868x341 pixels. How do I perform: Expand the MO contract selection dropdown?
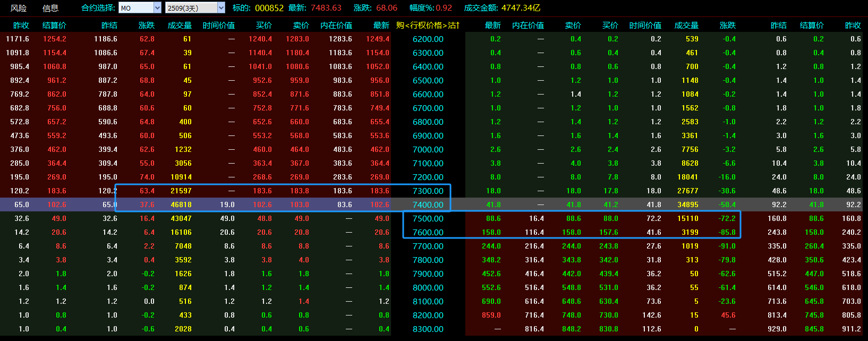click(157, 8)
